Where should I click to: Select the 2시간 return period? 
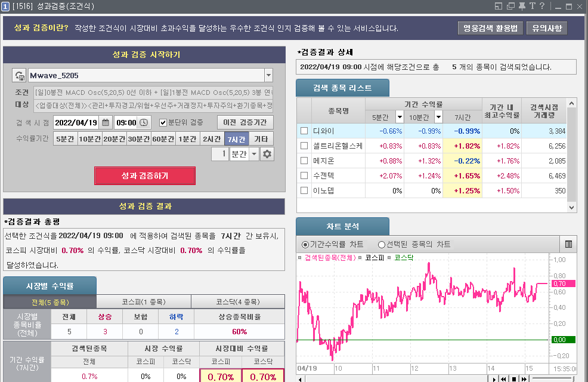click(212, 139)
